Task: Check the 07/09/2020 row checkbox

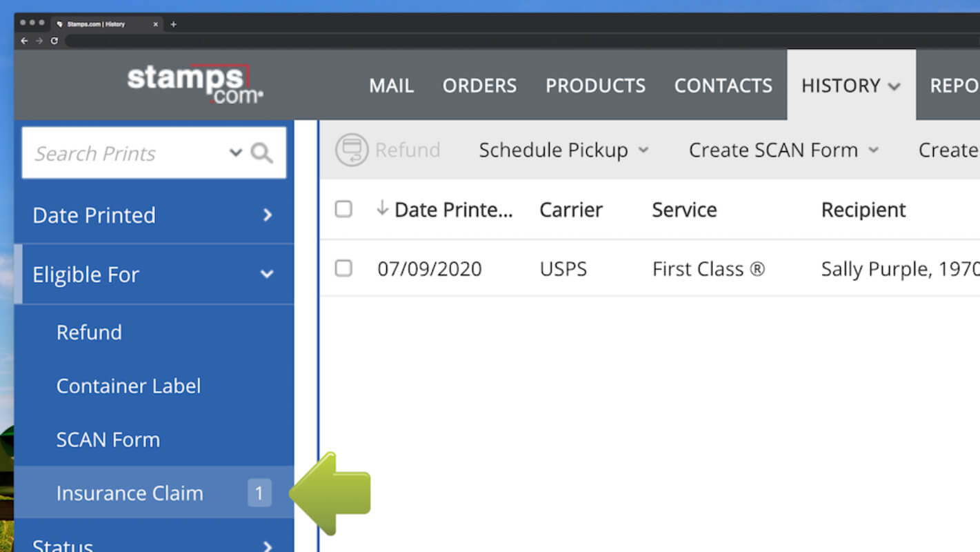Action: click(x=343, y=268)
